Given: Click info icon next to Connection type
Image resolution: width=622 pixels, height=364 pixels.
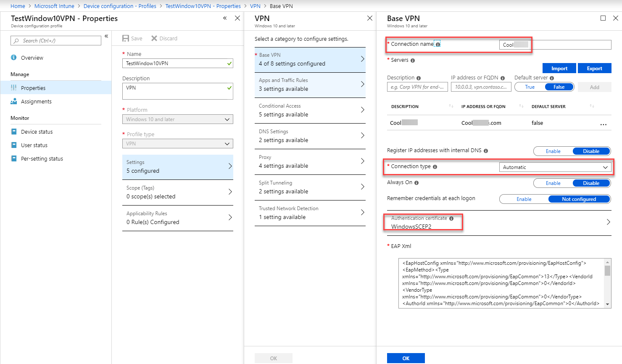Looking at the screenshot, I should pyautogui.click(x=435, y=167).
